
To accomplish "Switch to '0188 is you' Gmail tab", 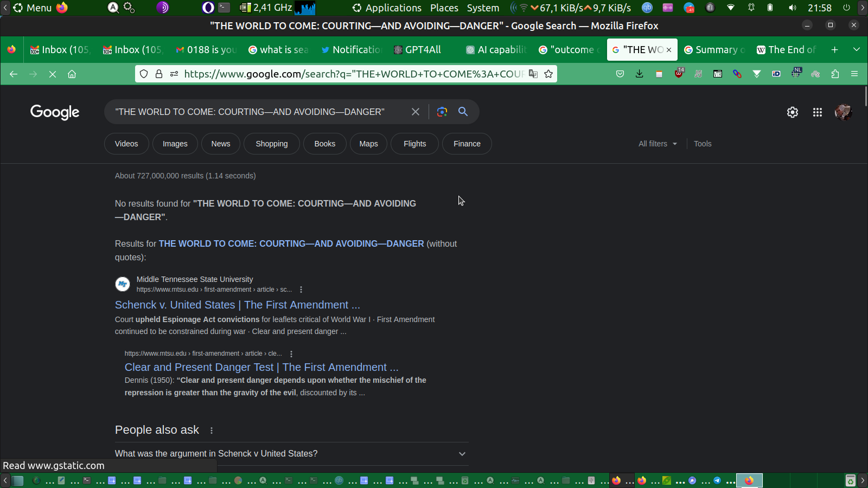I will click(206, 49).
